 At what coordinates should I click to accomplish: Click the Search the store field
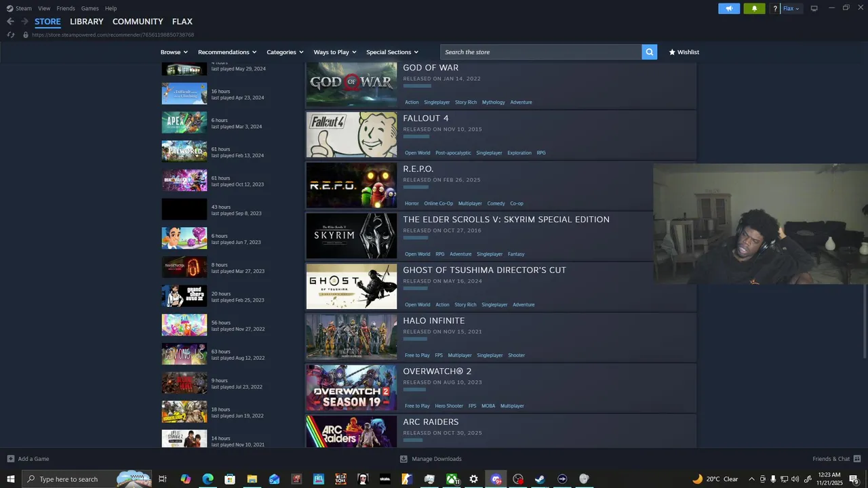click(541, 52)
